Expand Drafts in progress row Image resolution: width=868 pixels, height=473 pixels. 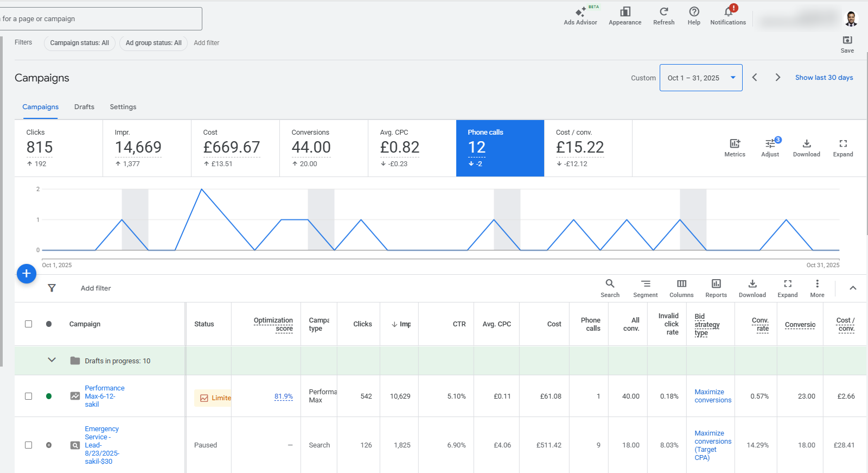pyautogui.click(x=52, y=360)
